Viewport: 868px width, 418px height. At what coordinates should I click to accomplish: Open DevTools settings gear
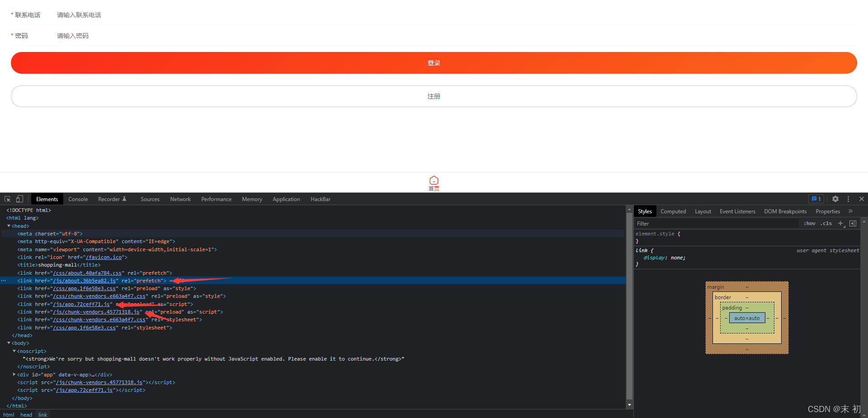[x=835, y=199]
